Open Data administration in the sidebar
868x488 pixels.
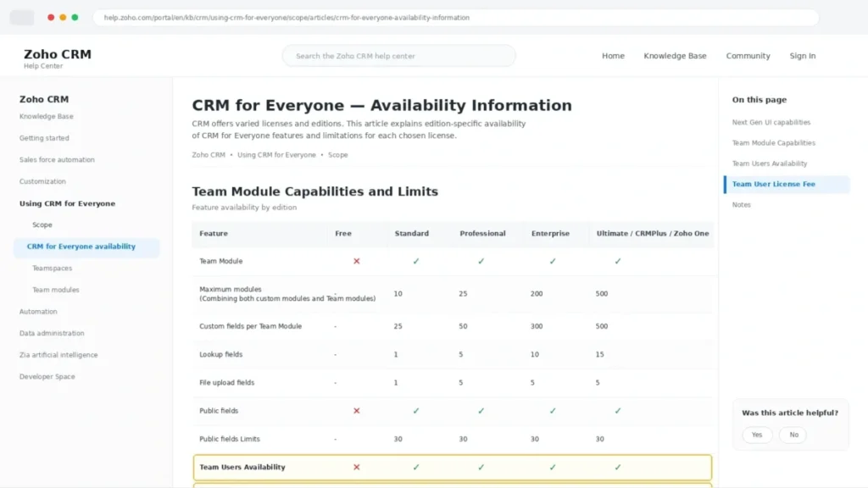(52, 333)
